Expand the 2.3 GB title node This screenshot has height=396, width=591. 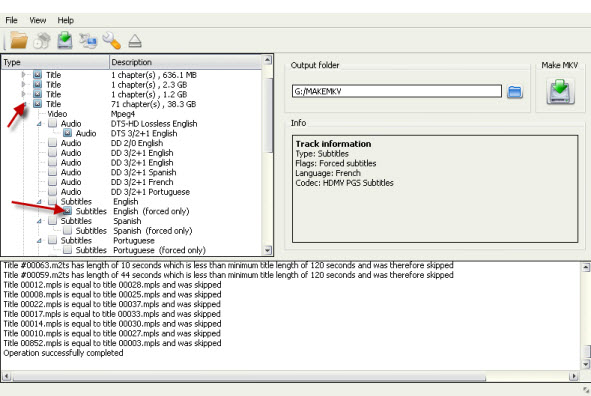[x=23, y=84]
